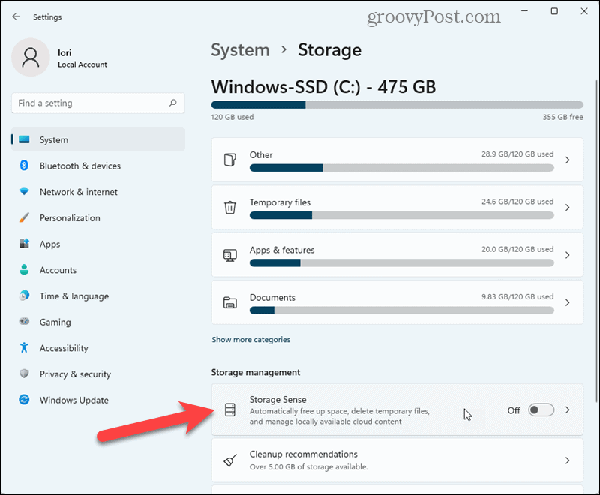Click the search magnifier icon

[x=173, y=103]
